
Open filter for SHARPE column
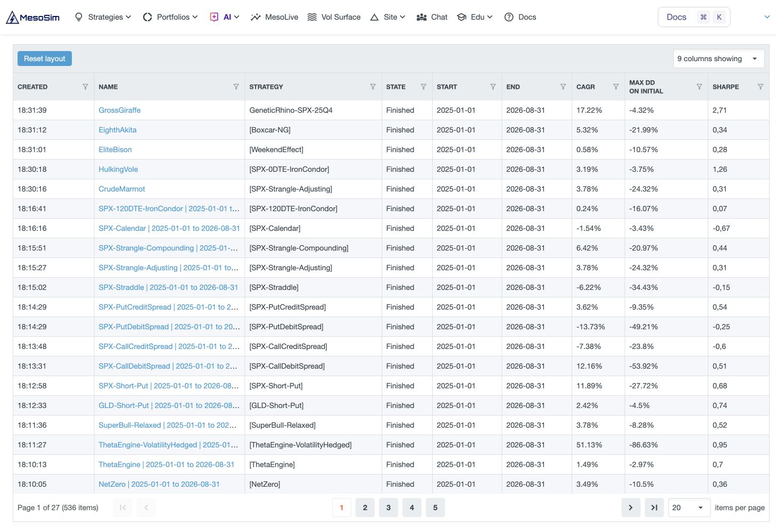(760, 87)
